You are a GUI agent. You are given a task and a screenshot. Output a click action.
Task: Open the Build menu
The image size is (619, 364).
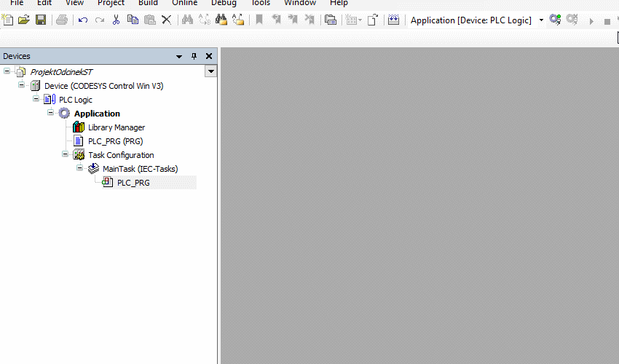pyautogui.click(x=148, y=3)
